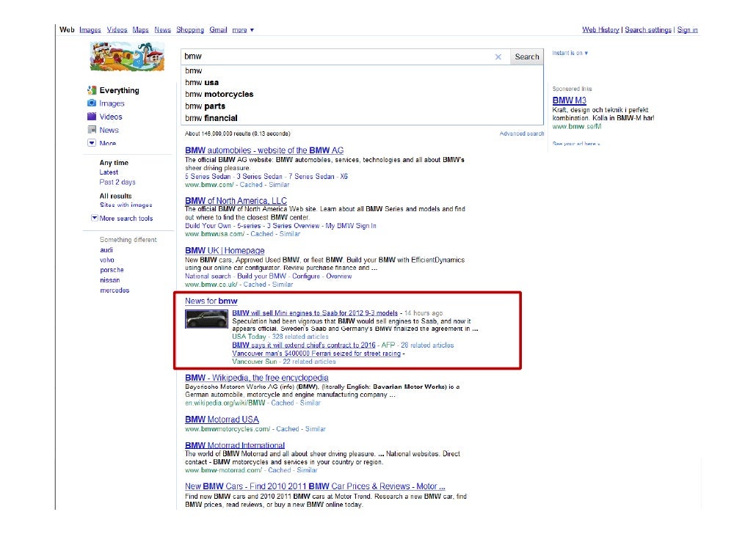Open Advanced search link
This screenshot has width=756, height=534.
point(522,133)
